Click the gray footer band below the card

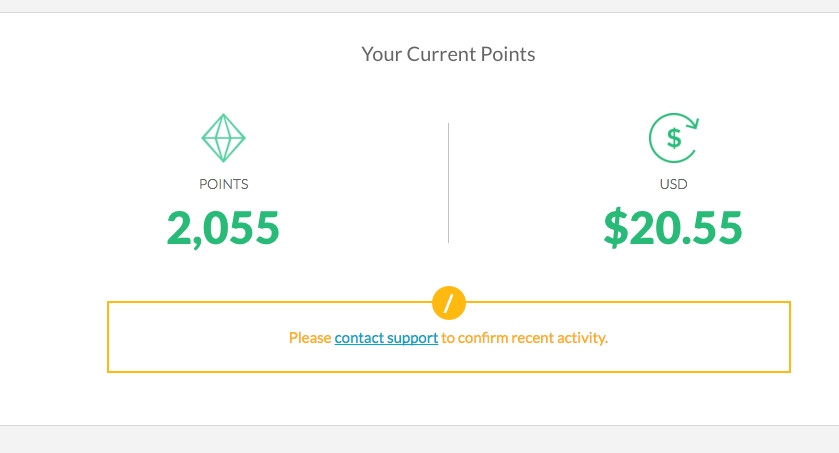coord(420,440)
